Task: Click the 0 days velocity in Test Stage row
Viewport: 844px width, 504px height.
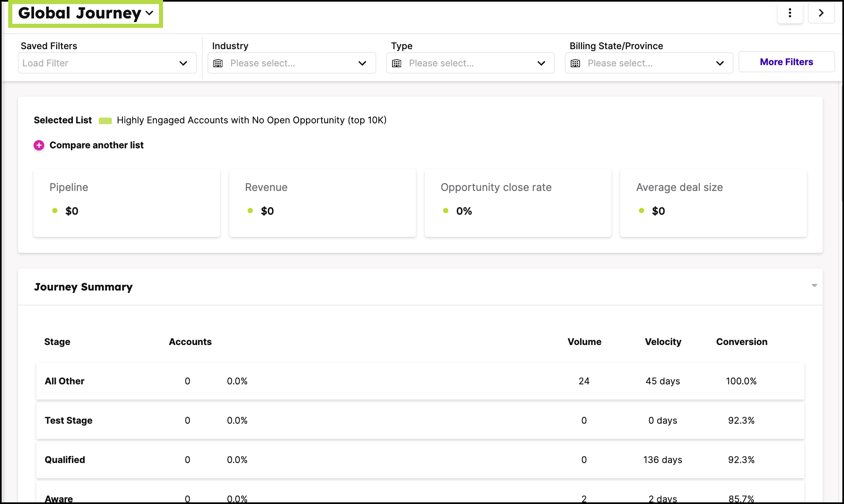Action: [x=663, y=420]
